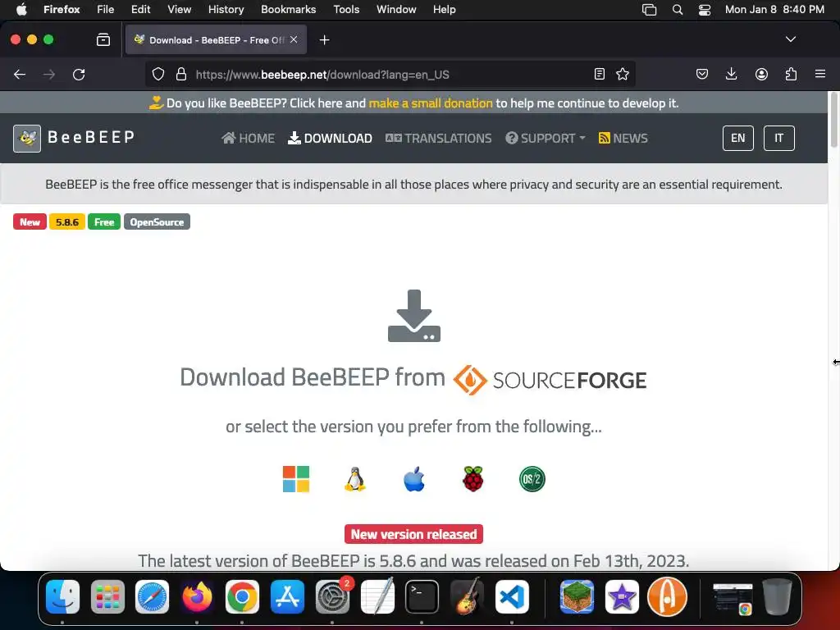Click the BeeBEEP bee logo
Image resolution: width=840 pixels, height=630 pixels.
27,138
